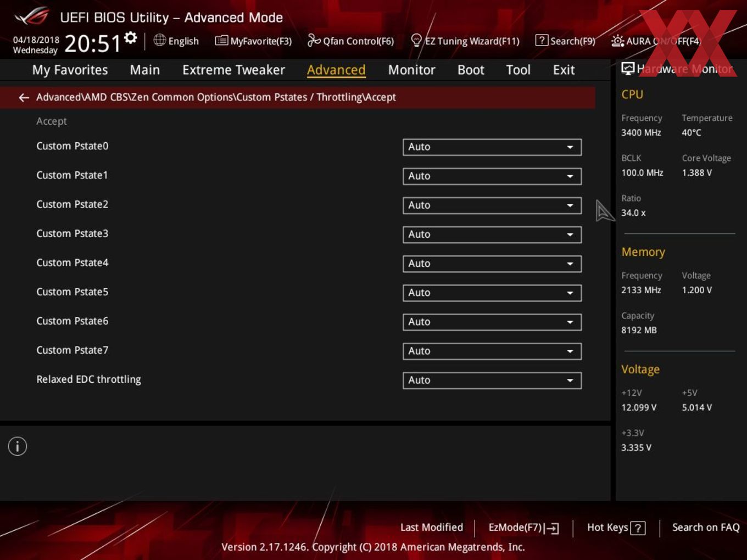The image size is (747, 560).
Task: Open clock settings gear icon
Action: point(130,38)
